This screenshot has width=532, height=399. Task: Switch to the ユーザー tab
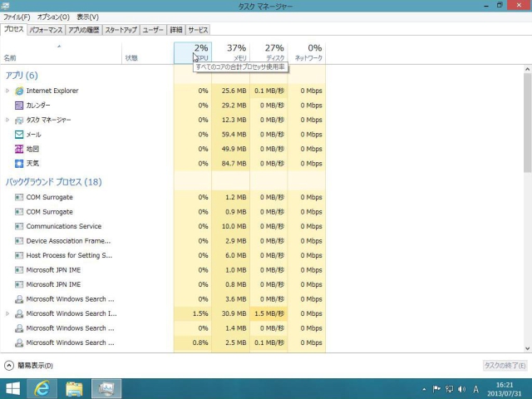pos(153,30)
